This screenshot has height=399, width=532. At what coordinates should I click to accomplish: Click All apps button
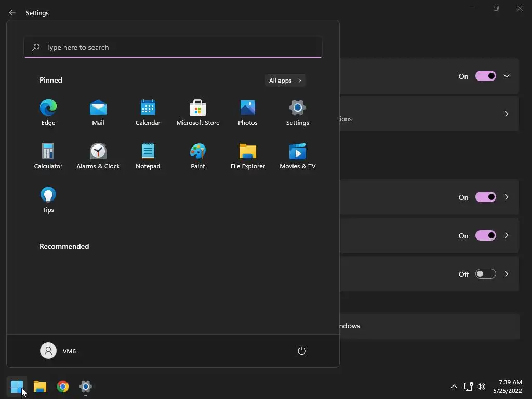pyautogui.click(x=285, y=81)
